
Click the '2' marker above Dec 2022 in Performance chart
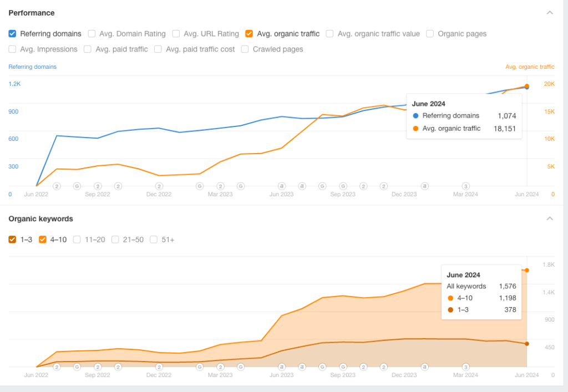[x=159, y=186]
